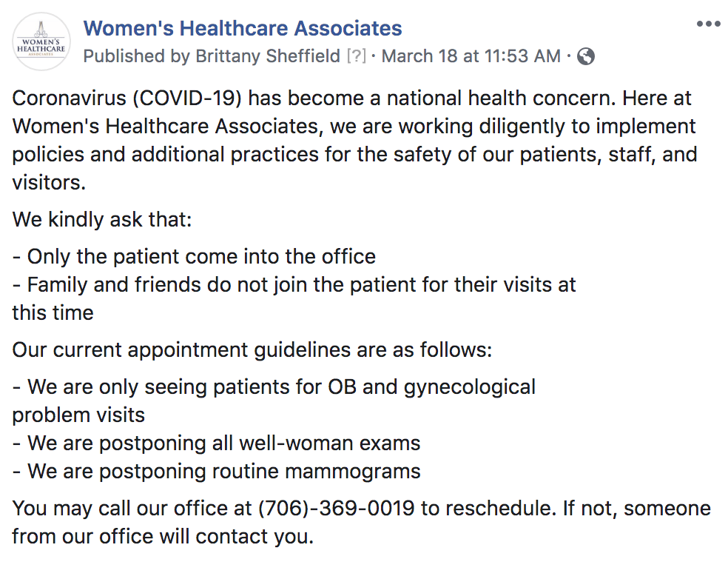Click the globe public audience icon
This screenshot has width=728, height=579.
[x=586, y=56]
